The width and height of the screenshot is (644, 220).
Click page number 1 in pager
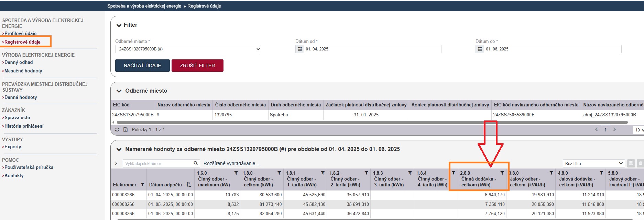click(605, 130)
